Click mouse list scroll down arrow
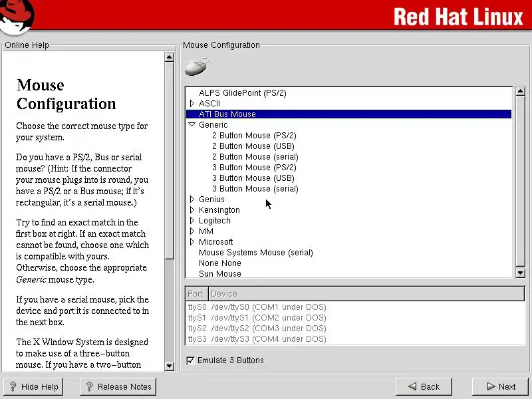The image size is (532, 399). pos(520,273)
